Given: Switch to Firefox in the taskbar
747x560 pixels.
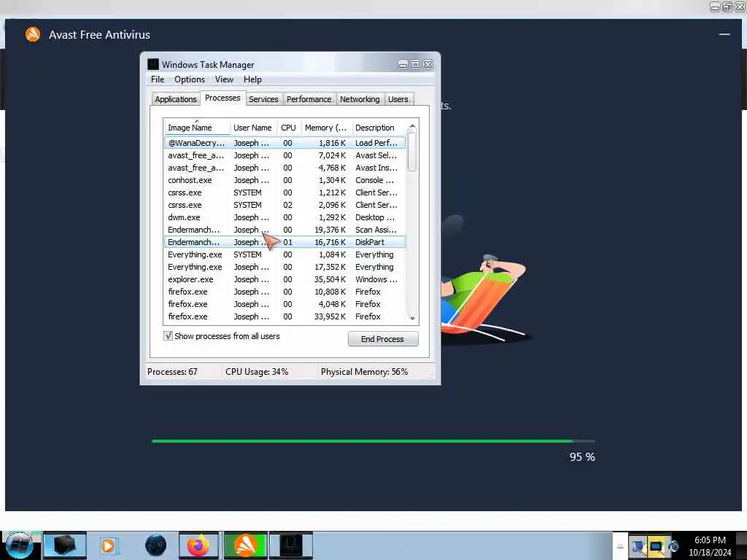Looking at the screenshot, I should tap(198, 545).
